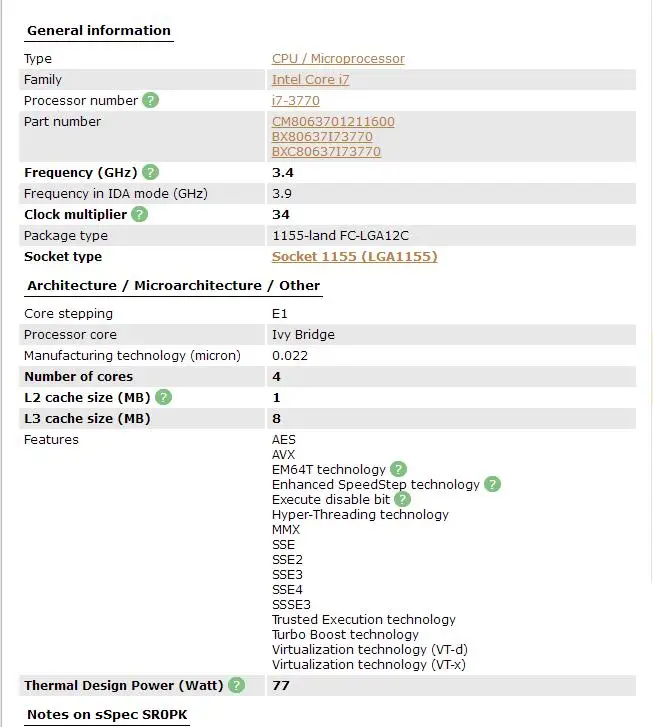Click the Notes on sSpec SR0PK heading

tap(107, 714)
